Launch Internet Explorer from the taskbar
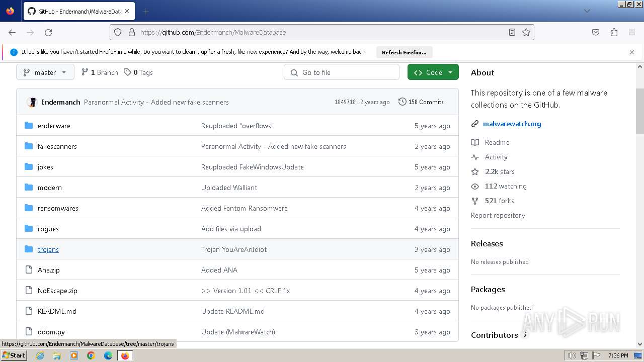This screenshot has height=362, width=644. [40, 355]
